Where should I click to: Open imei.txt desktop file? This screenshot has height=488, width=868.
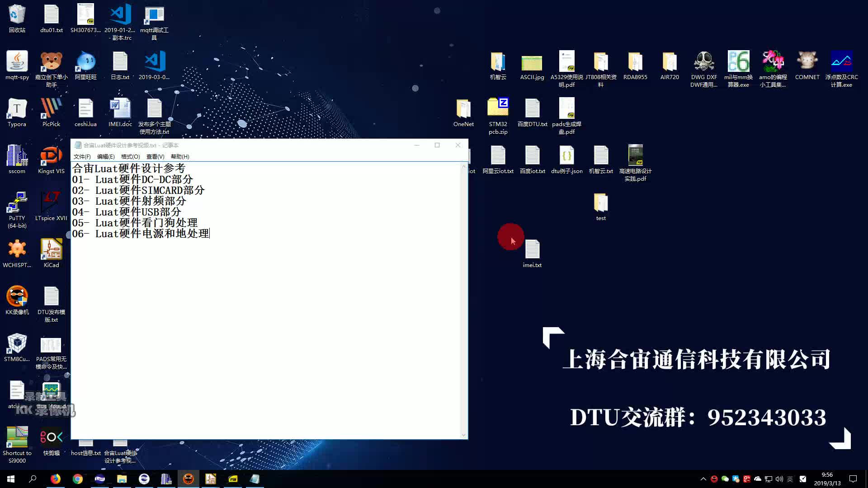click(x=532, y=253)
